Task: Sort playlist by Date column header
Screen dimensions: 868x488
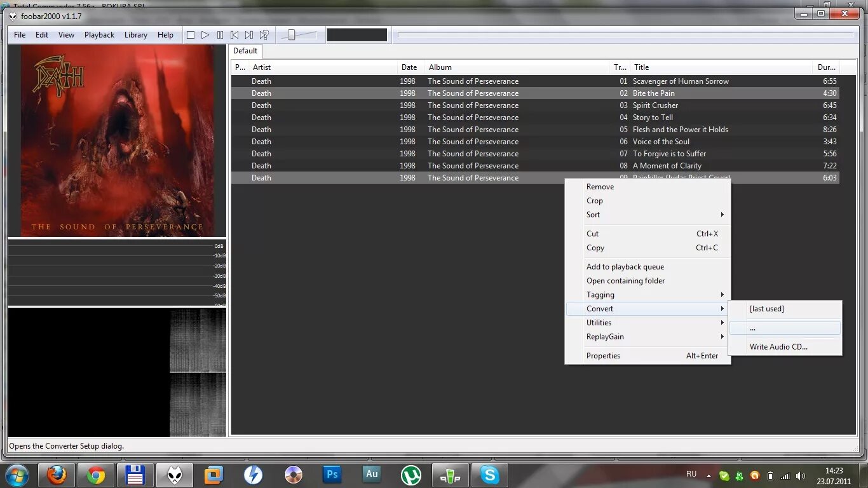Action: point(411,67)
